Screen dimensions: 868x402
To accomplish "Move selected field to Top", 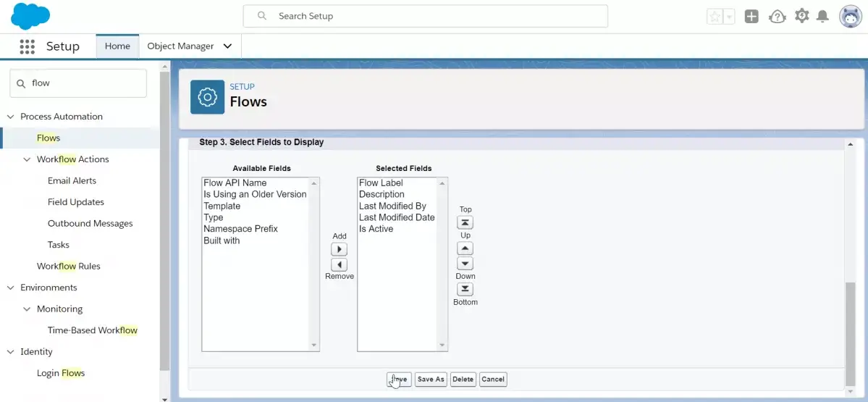I will click(x=465, y=222).
